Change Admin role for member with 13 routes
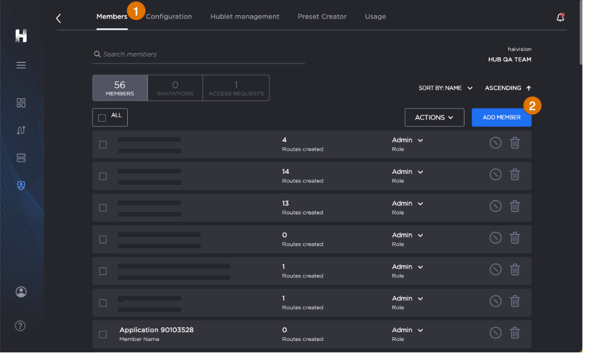 pos(407,203)
